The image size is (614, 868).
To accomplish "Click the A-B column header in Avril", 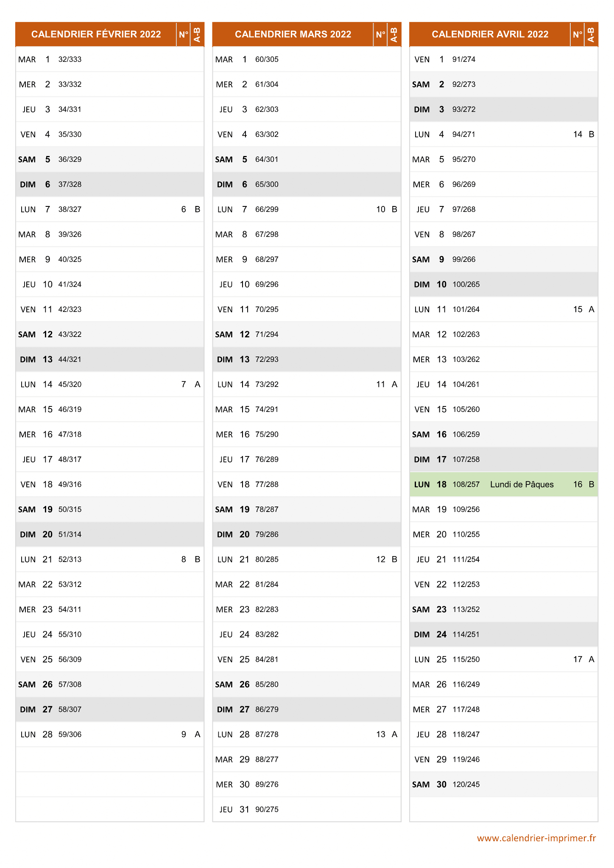I will pos(591,34).
